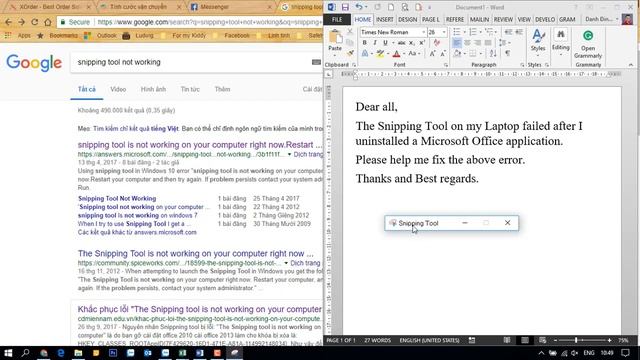Select the Format Painter brush icon

[x=350, y=53]
